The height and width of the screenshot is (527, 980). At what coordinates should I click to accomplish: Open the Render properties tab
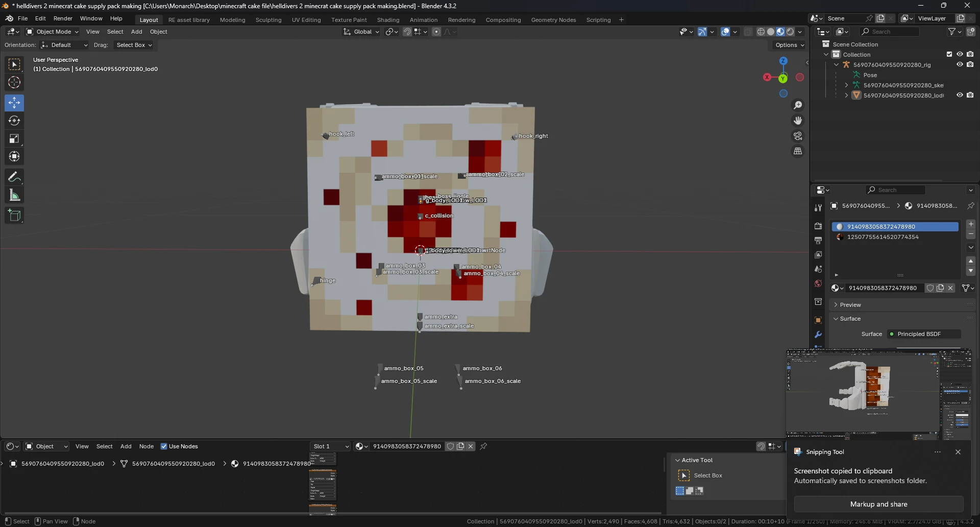coord(818,226)
